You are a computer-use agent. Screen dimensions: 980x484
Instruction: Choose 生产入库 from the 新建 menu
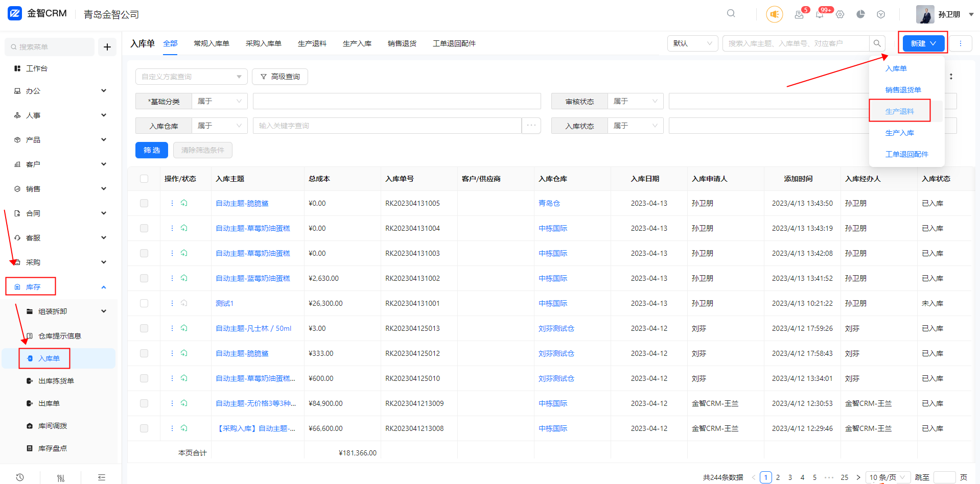[900, 133]
